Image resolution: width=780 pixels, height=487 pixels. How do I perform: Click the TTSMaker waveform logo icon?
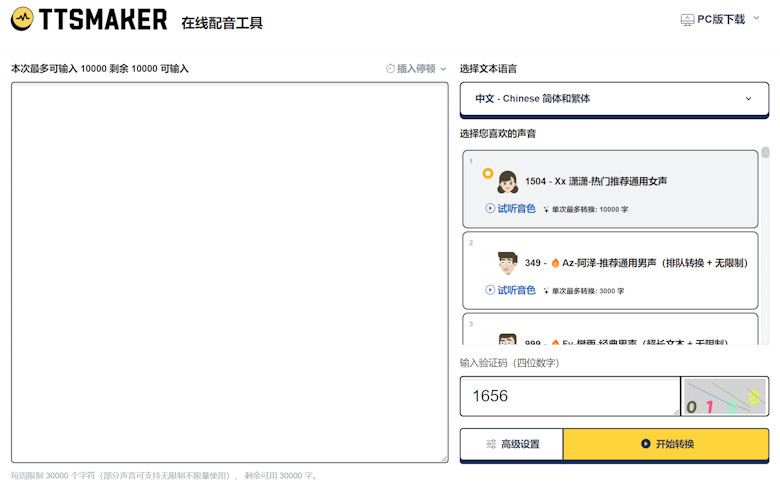pyautogui.click(x=22, y=19)
